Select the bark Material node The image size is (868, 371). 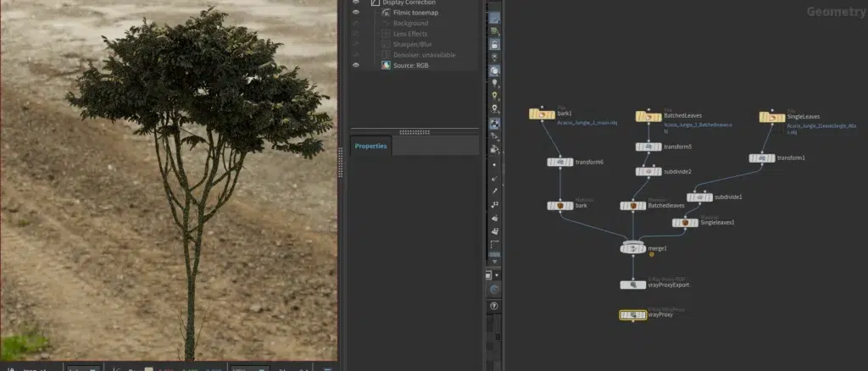[x=560, y=206]
